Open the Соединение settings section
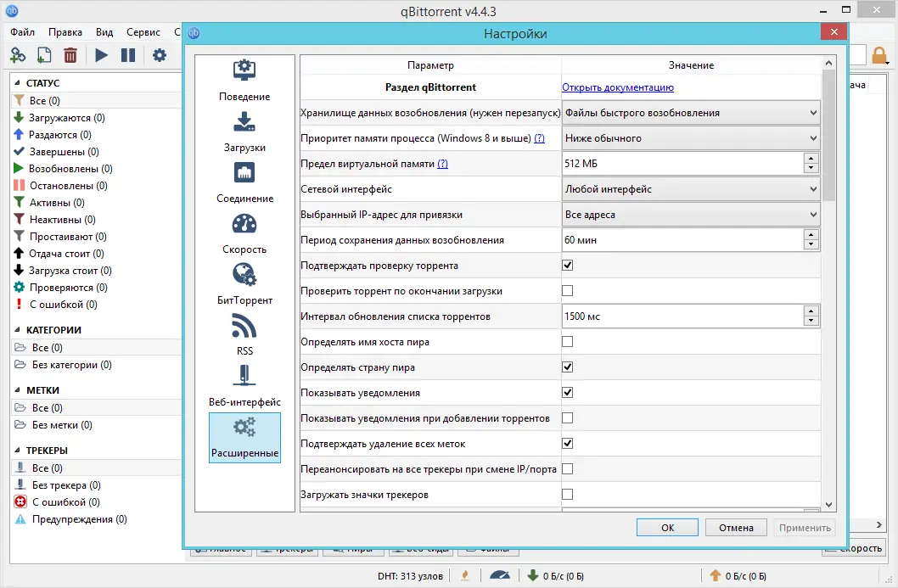Image resolution: width=898 pixels, height=588 pixels. click(244, 182)
